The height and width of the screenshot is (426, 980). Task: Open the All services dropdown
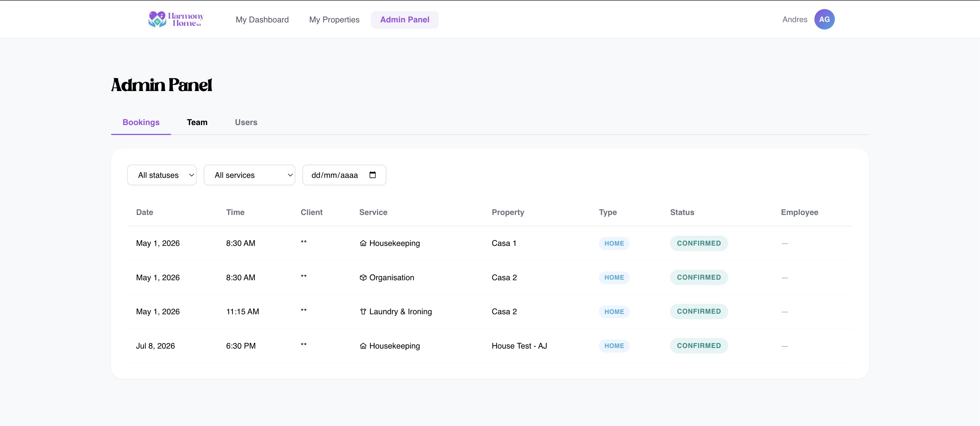[x=249, y=175]
